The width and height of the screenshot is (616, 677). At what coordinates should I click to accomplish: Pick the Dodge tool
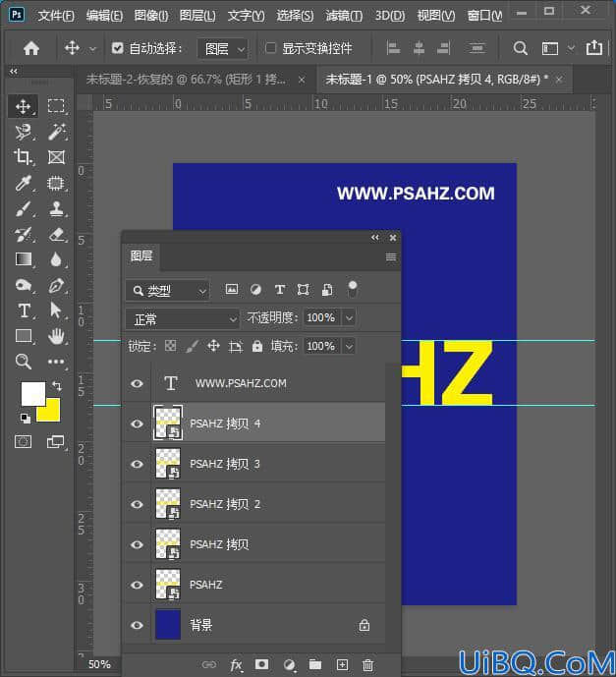tap(23, 285)
